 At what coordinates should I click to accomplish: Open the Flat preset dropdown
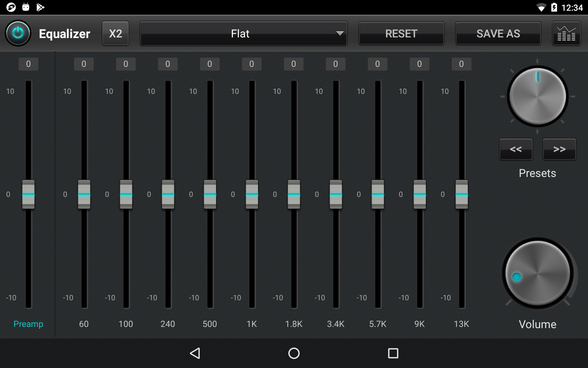(x=243, y=33)
